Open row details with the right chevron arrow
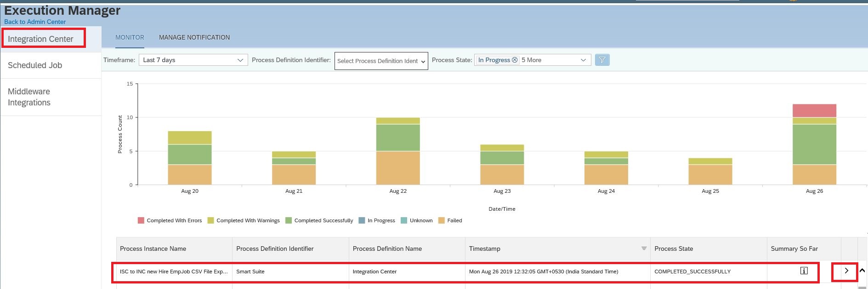This screenshot has width=868, height=289. (846, 271)
